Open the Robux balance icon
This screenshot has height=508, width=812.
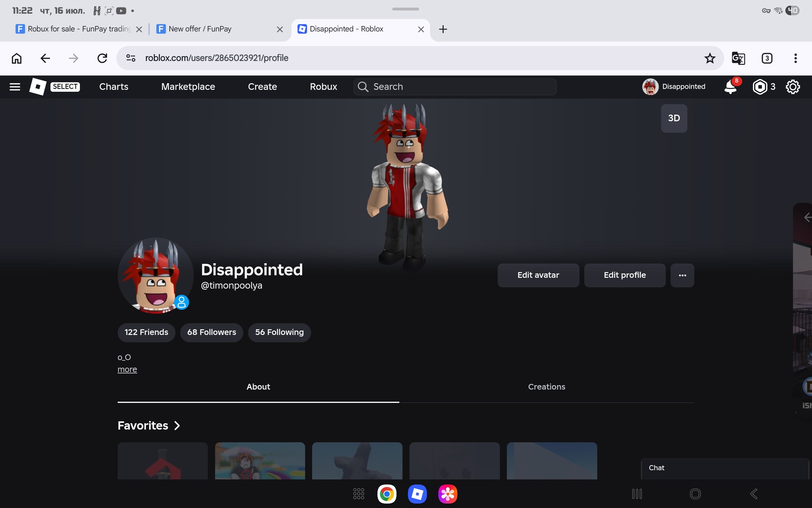(x=760, y=87)
